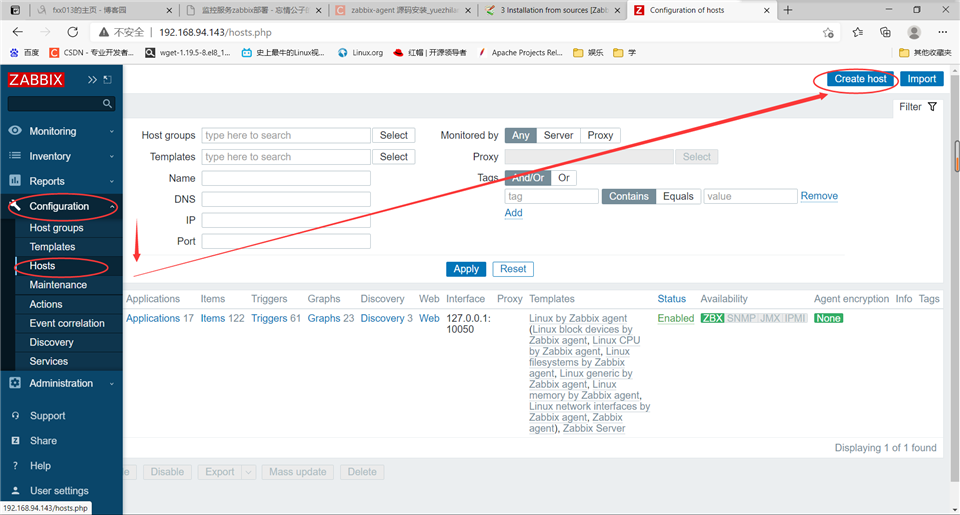Image resolution: width=960 pixels, height=515 pixels.
Task: Click the User settings person icon
Action: pyautogui.click(x=15, y=491)
